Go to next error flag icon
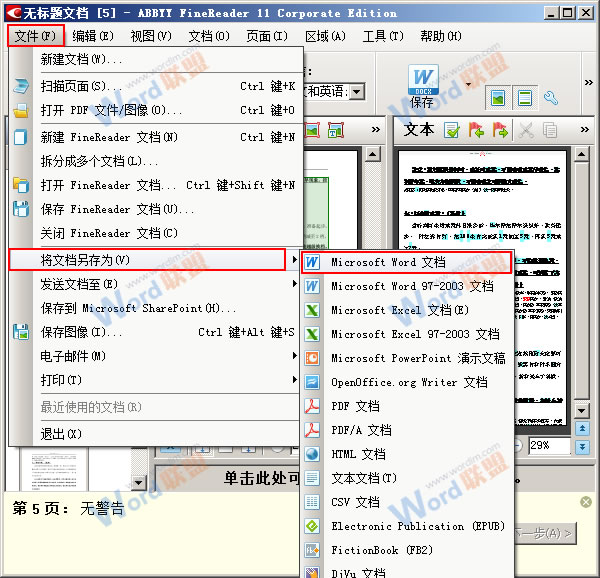The height and width of the screenshot is (578, 600). [500, 130]
